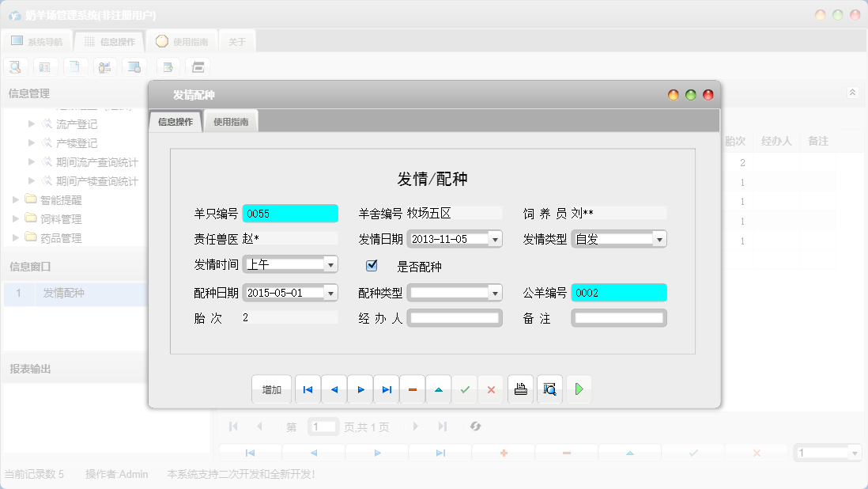Image resolution: width=868 pixels, height=489 pixels.
Task: Open print preview in the 发情配种 dialog
Action: (x=550, y=389)
